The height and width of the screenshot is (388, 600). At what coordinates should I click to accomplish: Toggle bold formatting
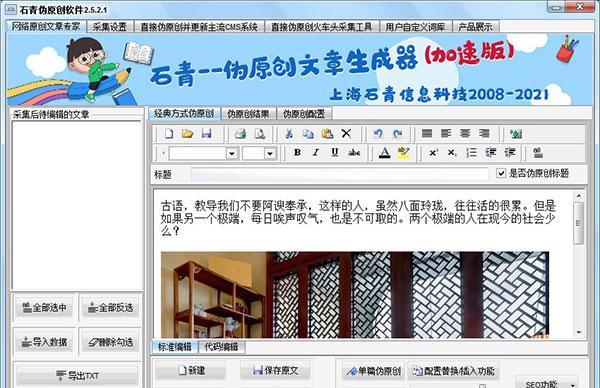[297, 153]
